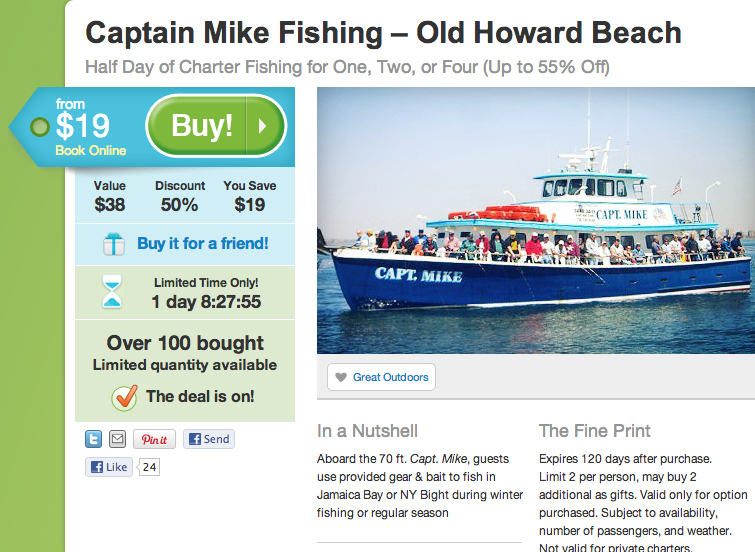This screenshot has height=552, width=755.
Task: Click the Capt. Mike boat photo
Action: [536, 221]
